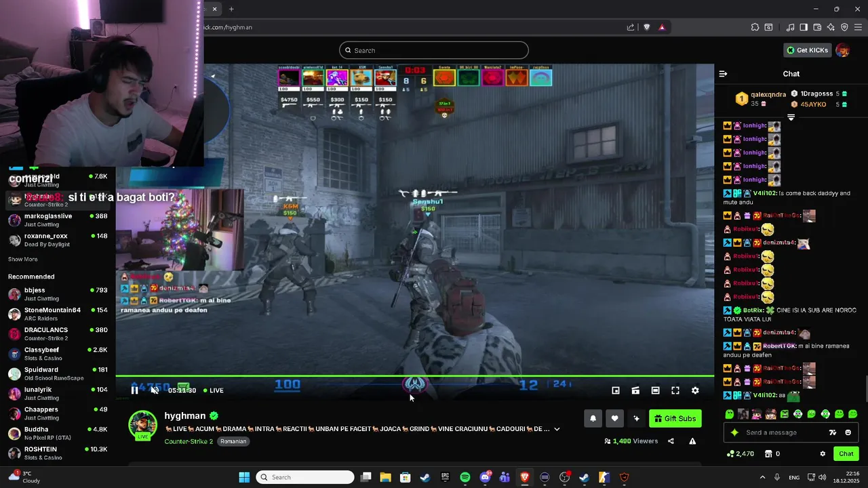Toggle the browser sidebar panel icon
The image size is (868, 488).
[804, 27]
